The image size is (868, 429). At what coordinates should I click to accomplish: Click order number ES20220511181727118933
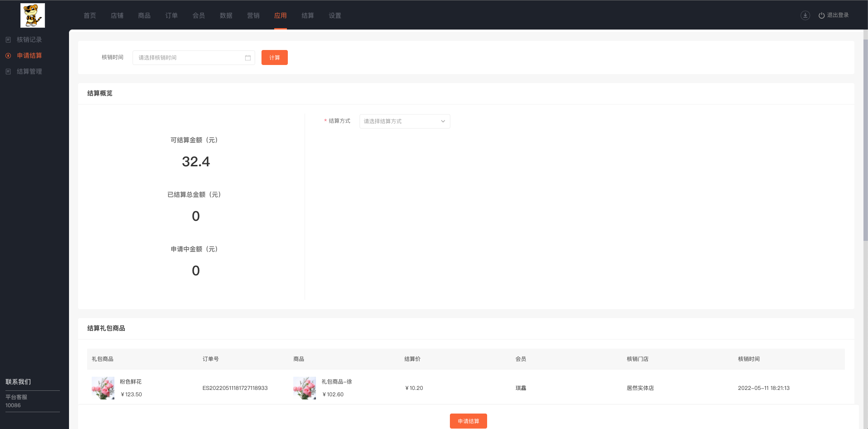tap(235, 388)
